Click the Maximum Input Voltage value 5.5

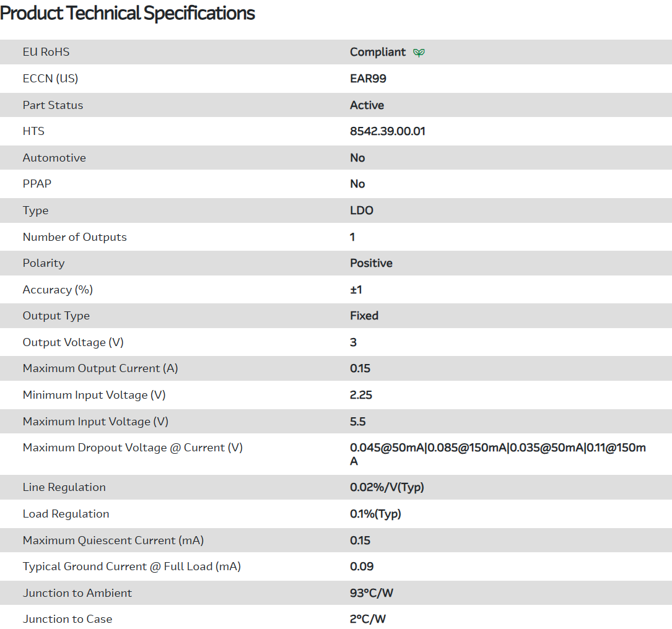point(357,422)
